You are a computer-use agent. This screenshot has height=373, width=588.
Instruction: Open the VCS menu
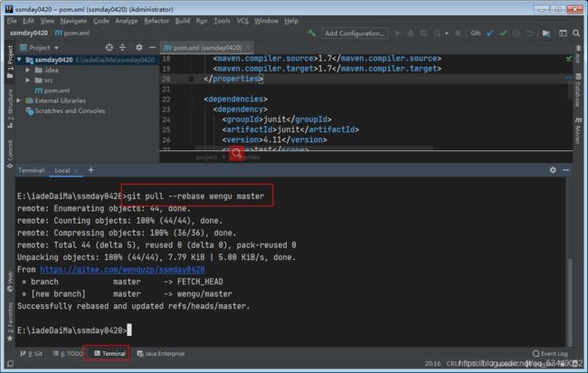click(x=242, y=21)
